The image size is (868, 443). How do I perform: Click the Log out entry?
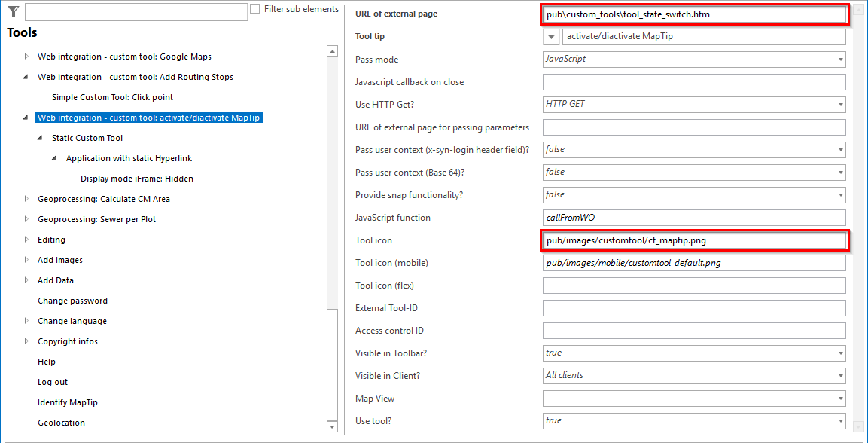click(53, 381)
